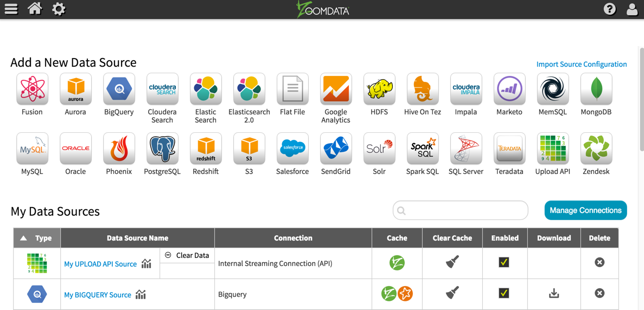
Task: Add a Zendesk data source
Action: 596,148
